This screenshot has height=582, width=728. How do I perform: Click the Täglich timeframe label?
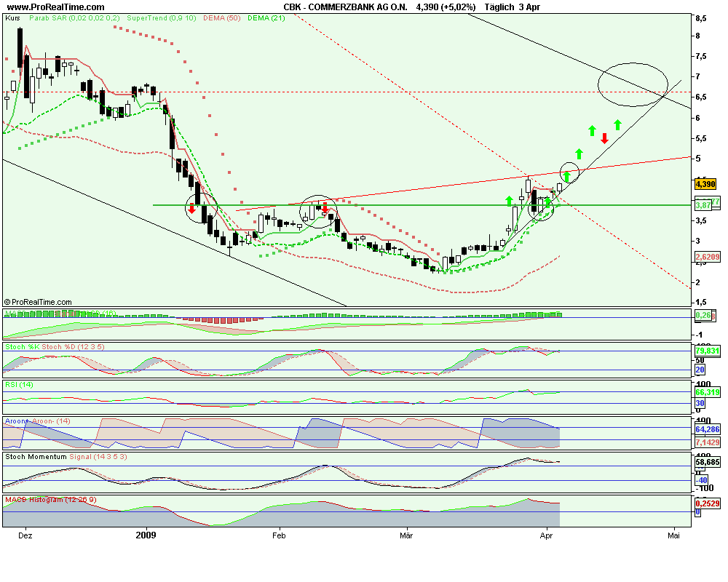[x=499, y=7]
